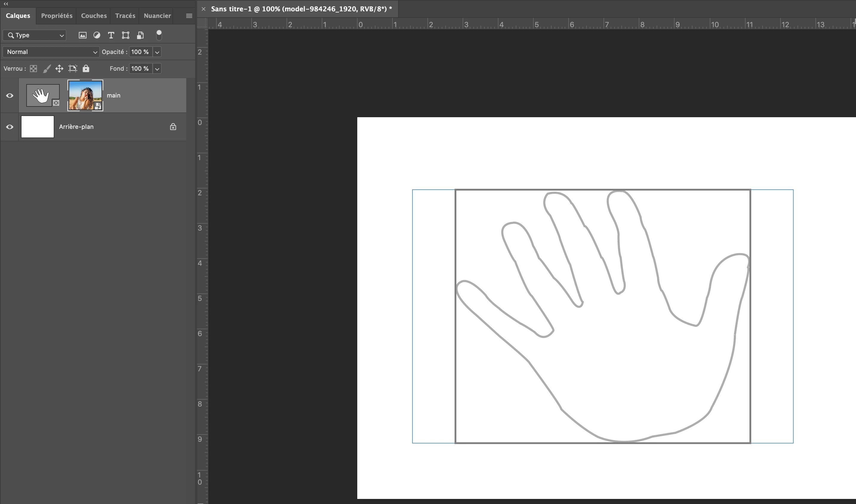The height and width of the screenshot is (504, 856).
Task: Filter layers by pixel layer icon
Action: click(x=83, y=35)
